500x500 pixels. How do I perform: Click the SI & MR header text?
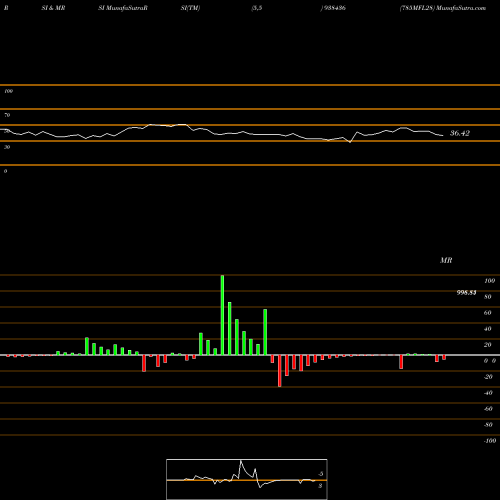tap(53, 8)
